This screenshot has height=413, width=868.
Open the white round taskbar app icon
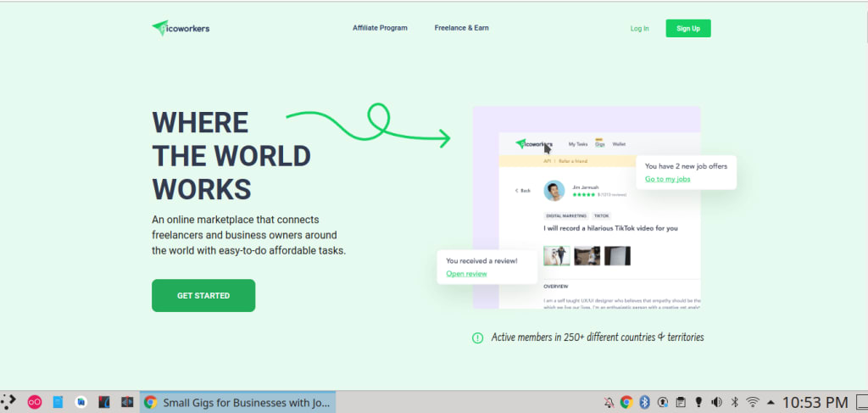point(81,402)
